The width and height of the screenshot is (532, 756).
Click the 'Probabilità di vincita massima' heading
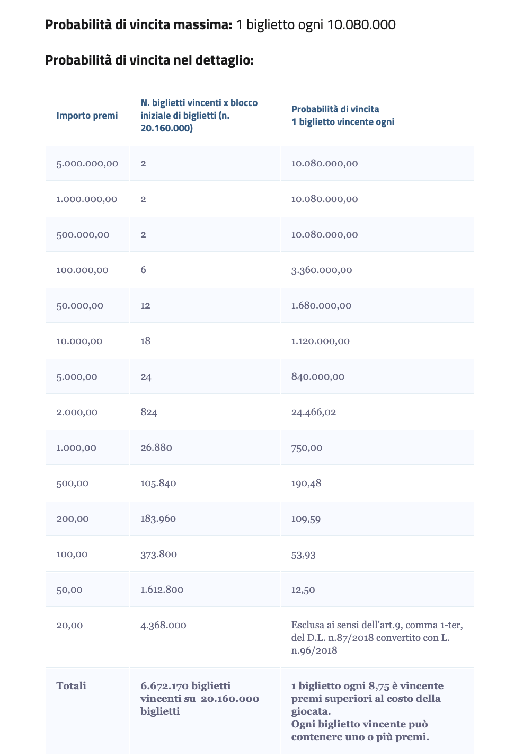point(138,25)
